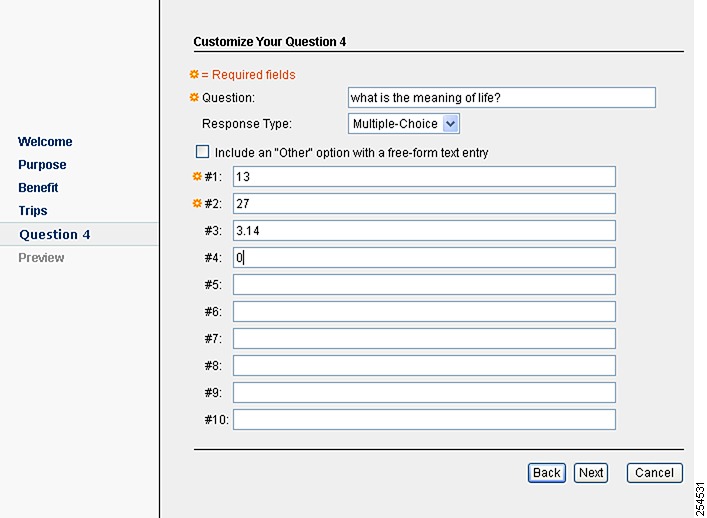Open the Preview step
Image resolution: width=707 pixels, height=518 pixels.
[41, 257]
